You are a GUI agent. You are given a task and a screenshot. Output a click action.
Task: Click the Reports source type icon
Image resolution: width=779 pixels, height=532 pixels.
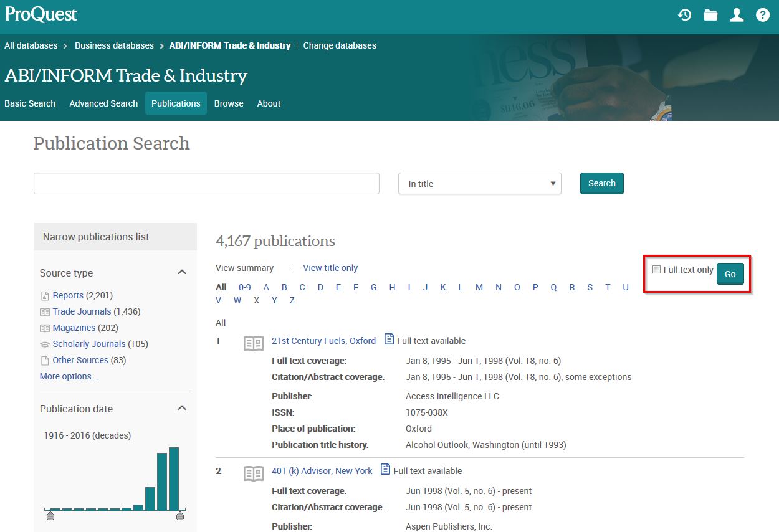tap(45, 296)
